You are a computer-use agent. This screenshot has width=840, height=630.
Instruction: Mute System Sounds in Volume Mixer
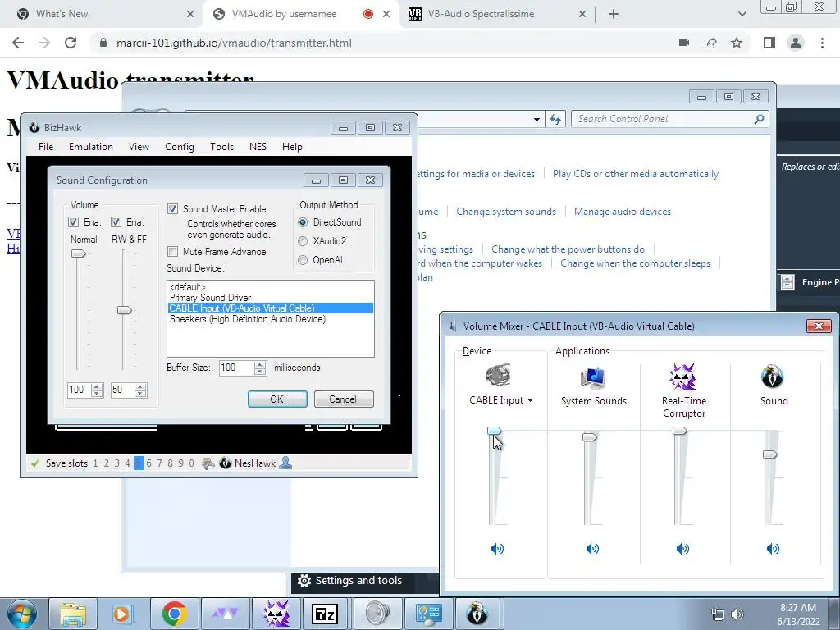(x=592, y=548)
